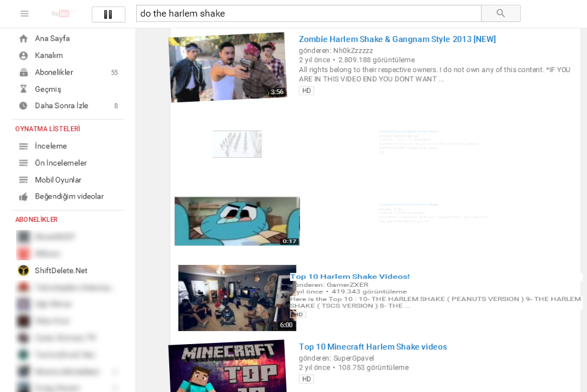Open the ShiftDelete.Net channel

(61, 270)
